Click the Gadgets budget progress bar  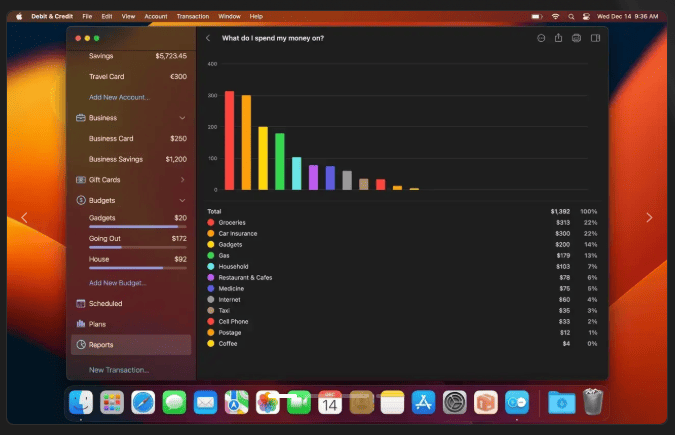point(138,227)
